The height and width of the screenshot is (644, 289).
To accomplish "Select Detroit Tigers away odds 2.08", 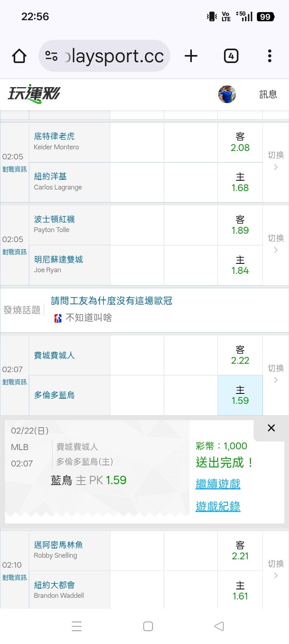I will tap(240, 143).
